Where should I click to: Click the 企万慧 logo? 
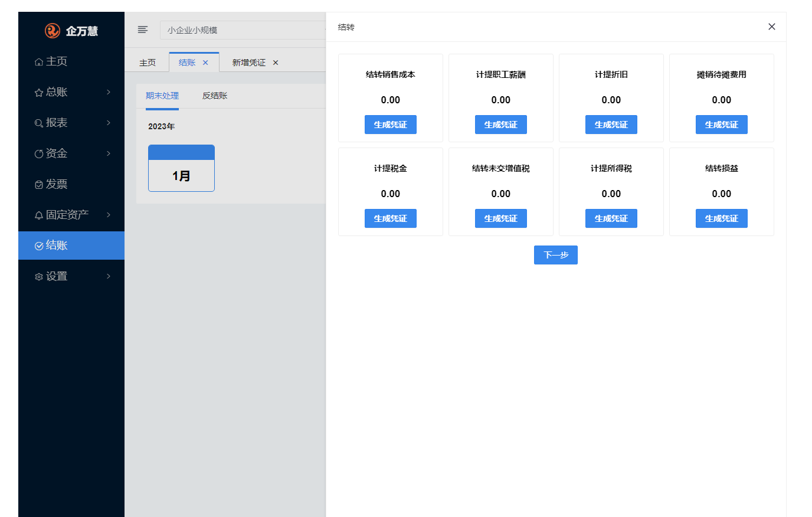point(71,31)
